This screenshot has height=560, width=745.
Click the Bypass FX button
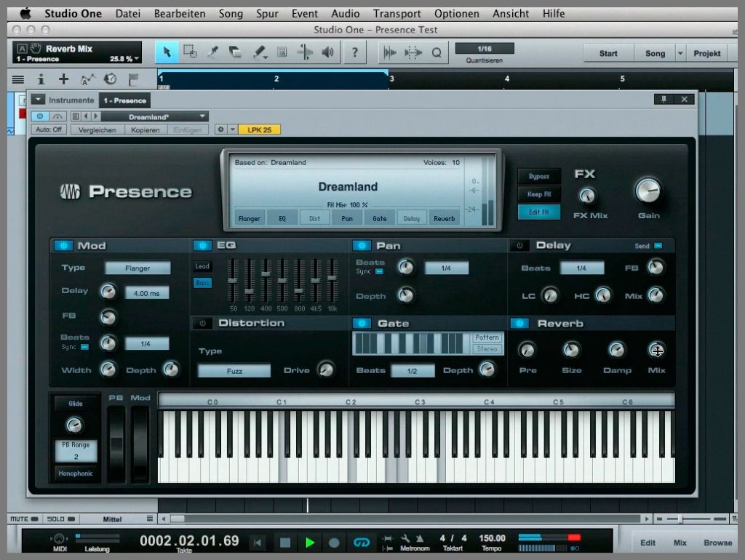(539, 176)
